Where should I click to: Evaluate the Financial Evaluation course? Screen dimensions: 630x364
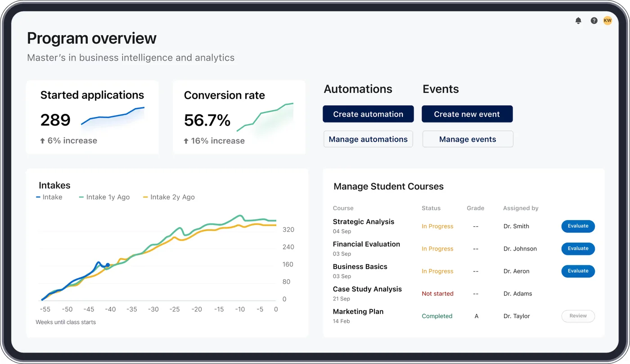578,248
